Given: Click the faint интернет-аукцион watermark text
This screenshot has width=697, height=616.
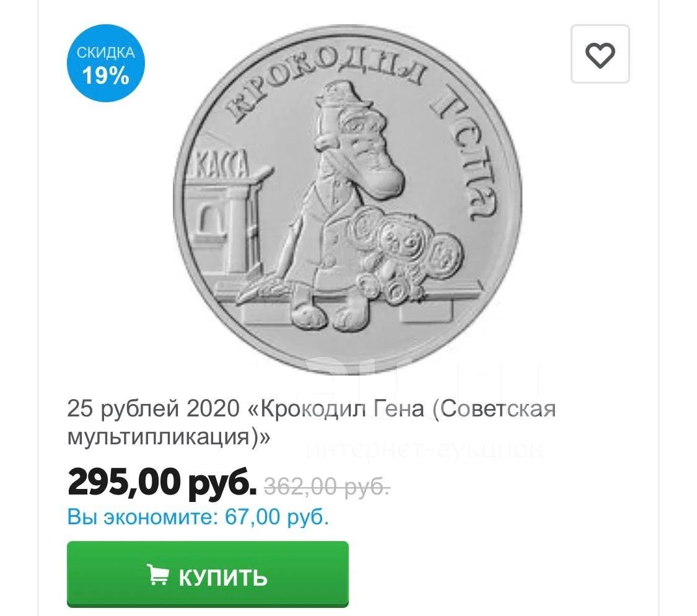Looking at the screenshot, I should point(424,449).
